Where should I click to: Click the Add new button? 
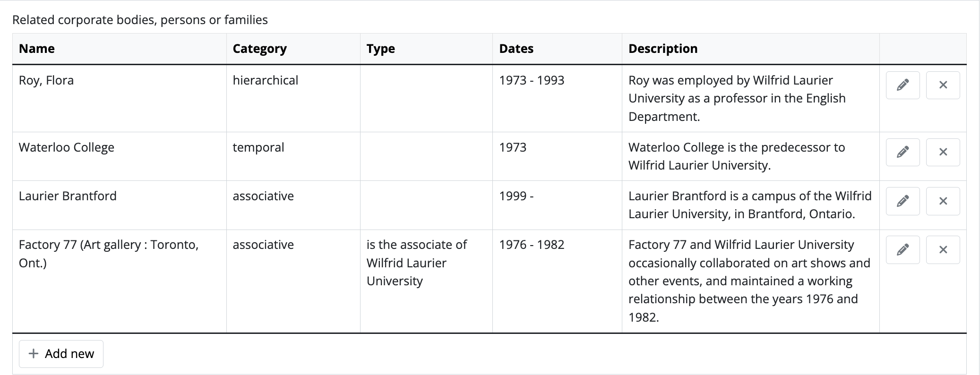[61, 354]
